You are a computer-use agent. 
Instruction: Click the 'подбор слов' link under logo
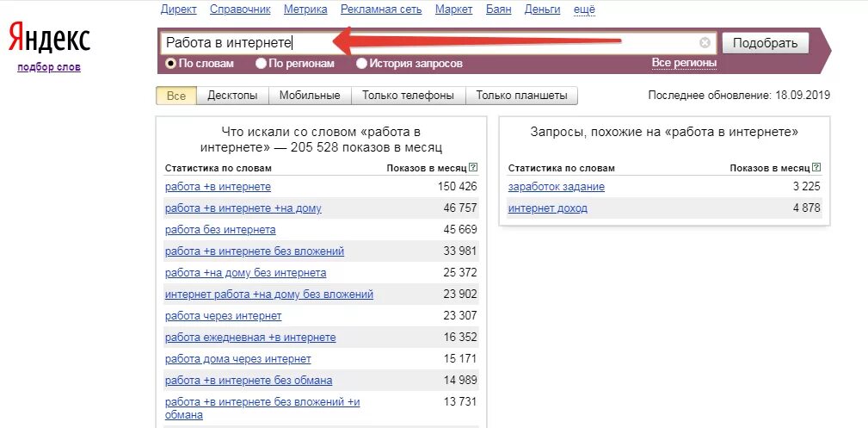coord(49,67)
